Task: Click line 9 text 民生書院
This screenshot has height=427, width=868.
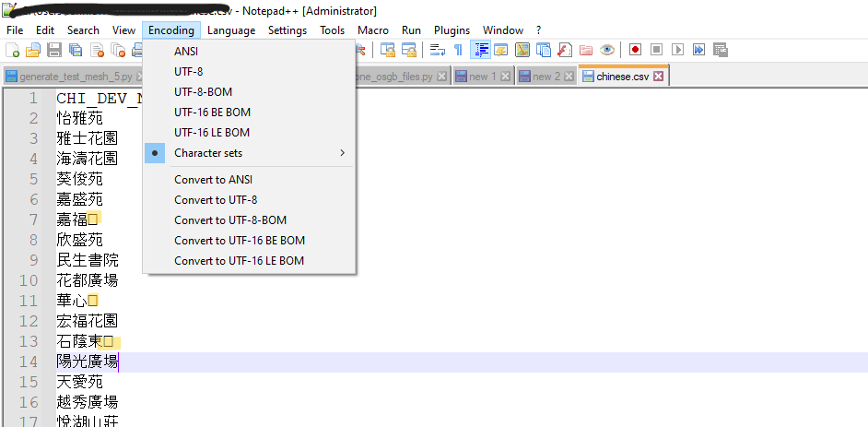Action: [x=87, y=260]
